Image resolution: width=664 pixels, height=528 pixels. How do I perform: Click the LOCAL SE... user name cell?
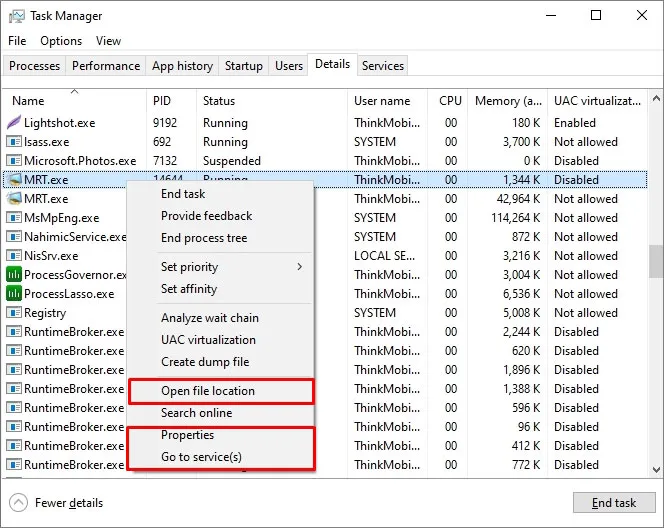(x=384, y=256)
